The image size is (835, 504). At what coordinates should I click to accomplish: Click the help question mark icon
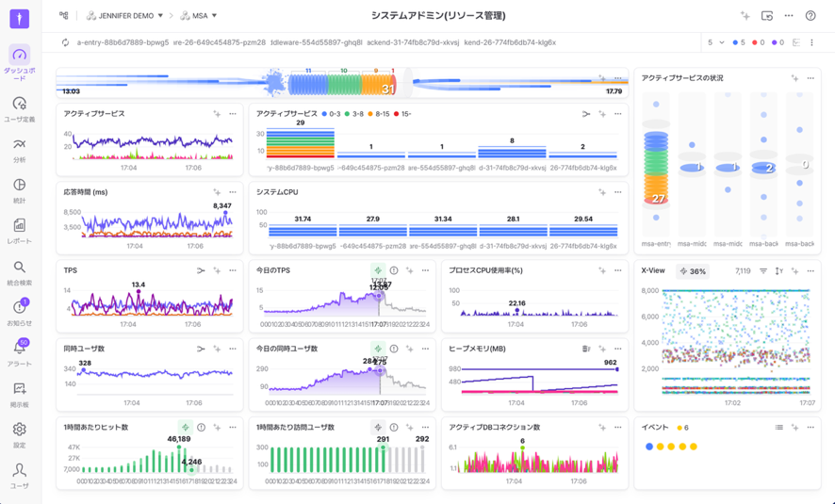(810, 16)
